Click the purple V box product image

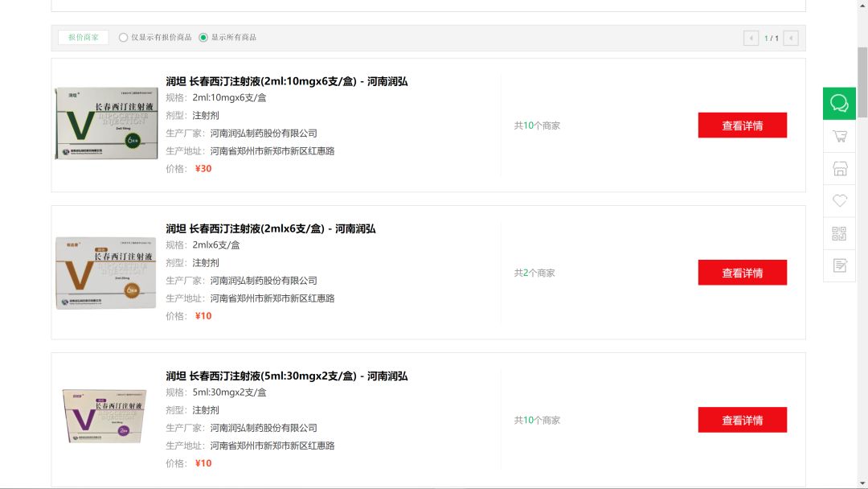(104, 417)
